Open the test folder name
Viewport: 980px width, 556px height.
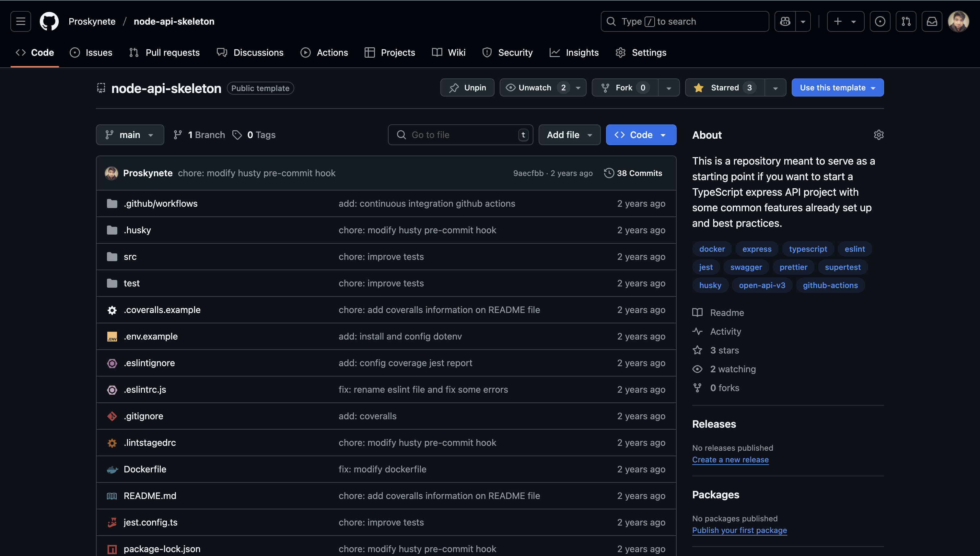point(131,283)
